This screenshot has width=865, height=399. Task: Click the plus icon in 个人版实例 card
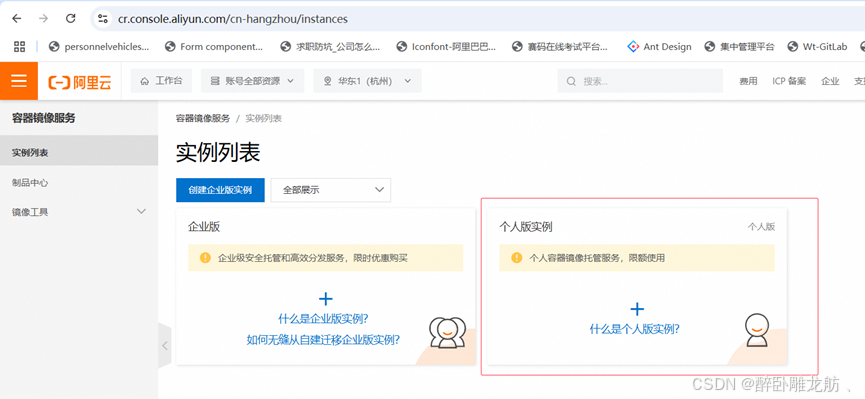(x=637, y=309)
